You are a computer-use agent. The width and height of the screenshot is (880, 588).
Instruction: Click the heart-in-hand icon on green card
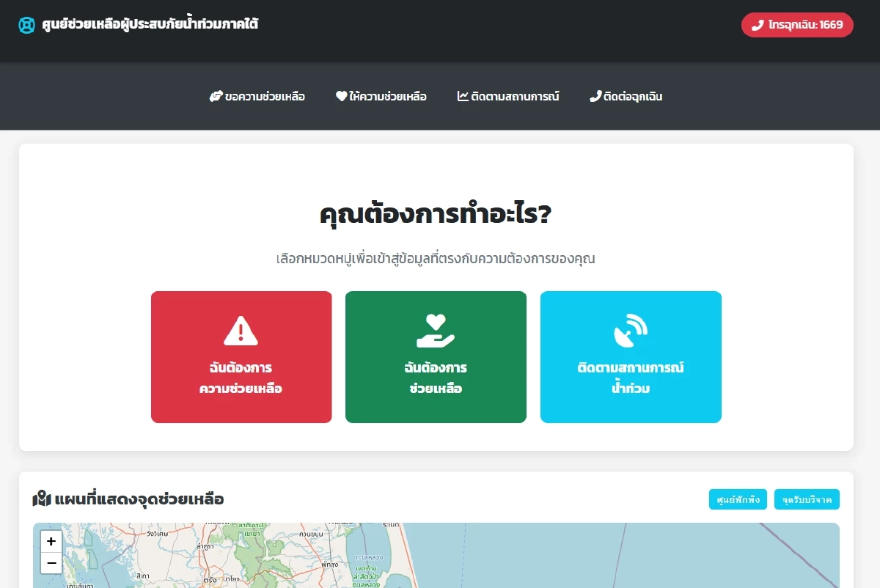tap(436, 330)
